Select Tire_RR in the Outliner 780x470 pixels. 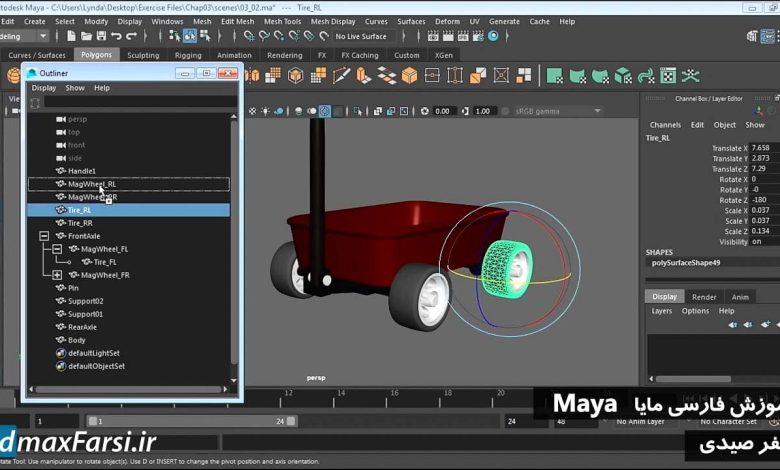point(80,223)
